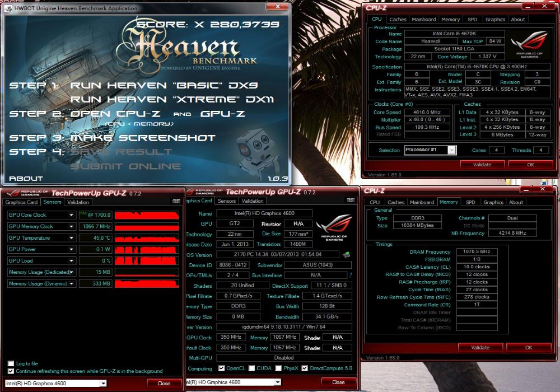The width and height of the screenshot is (560, 392).
Task: Open the GPU Memory Clock sensor dropdown
Action: 72,226
